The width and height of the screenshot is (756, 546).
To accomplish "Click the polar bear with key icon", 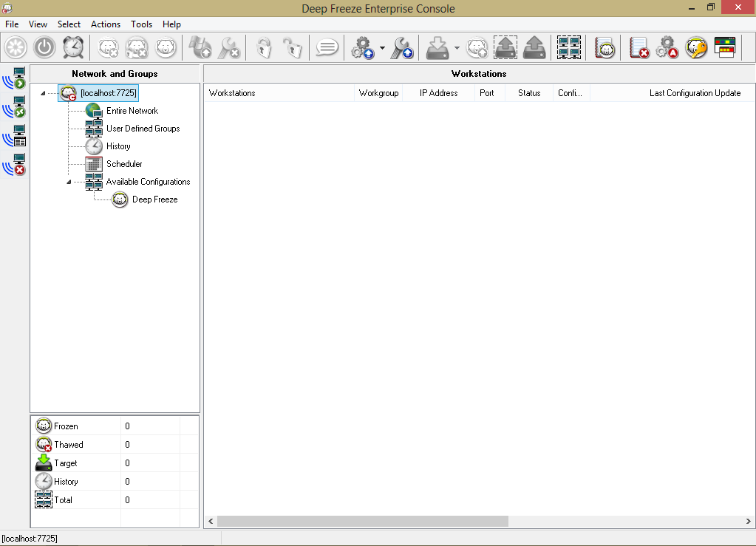I will point(696,48).
